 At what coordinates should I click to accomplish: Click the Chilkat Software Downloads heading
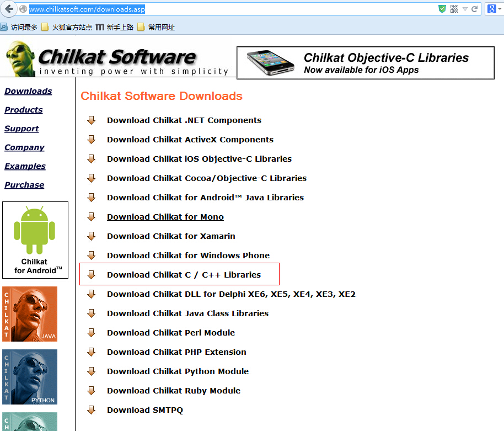point(162,96)
